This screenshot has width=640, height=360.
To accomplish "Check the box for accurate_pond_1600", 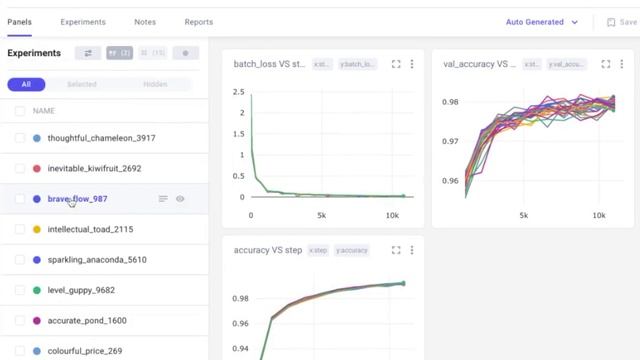I will point(20,320).
